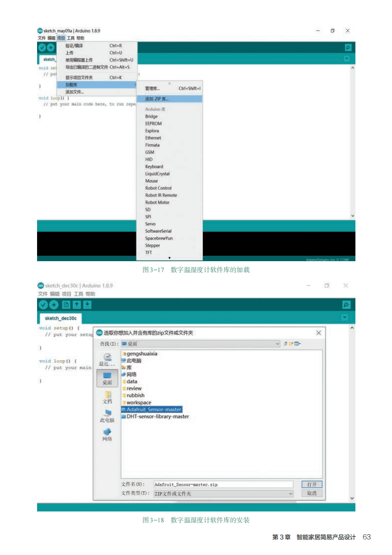Choose 添加 .ZIP 库 from the submenu
The width and height of the screenshot is (392, 555).
157,99
